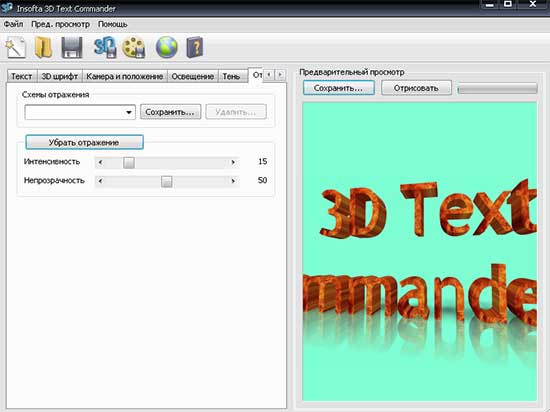Click the film reel animation export icon
The width and height of the screenshot is (550, 412).
coord(134,47)
